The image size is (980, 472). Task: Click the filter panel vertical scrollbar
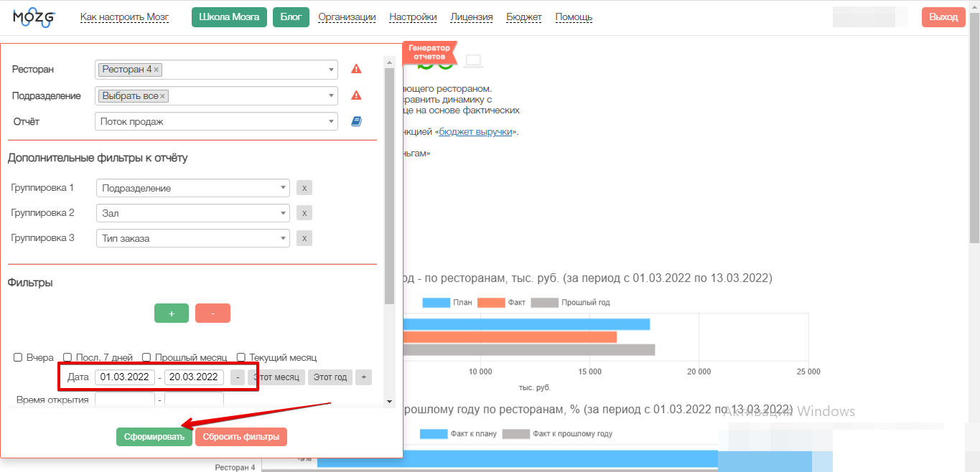389,187
